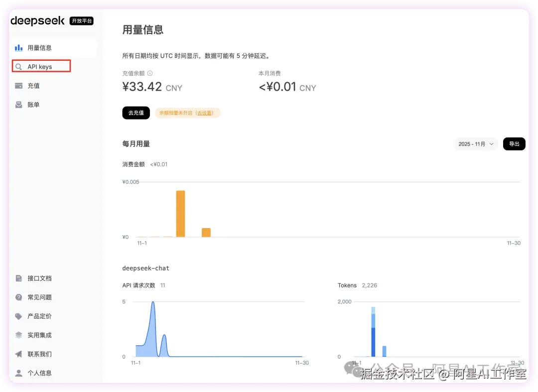Click the 导出 export button

point(514,143)
